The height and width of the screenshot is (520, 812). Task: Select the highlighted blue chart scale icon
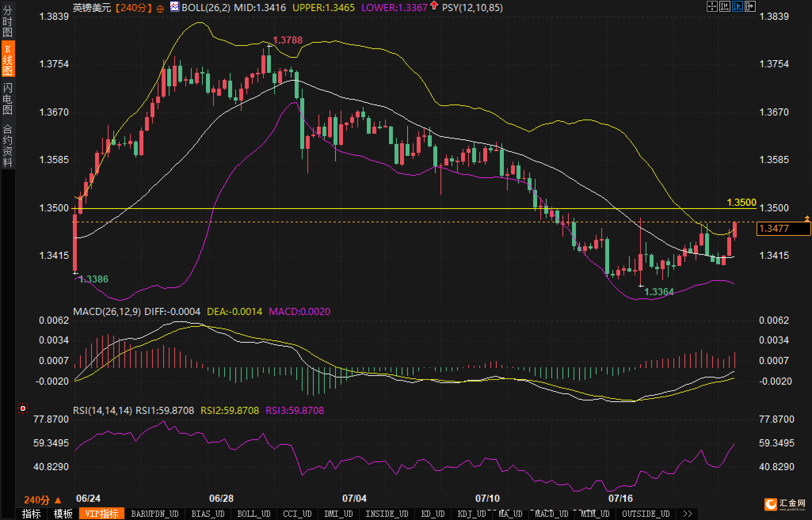coord(738,6)
